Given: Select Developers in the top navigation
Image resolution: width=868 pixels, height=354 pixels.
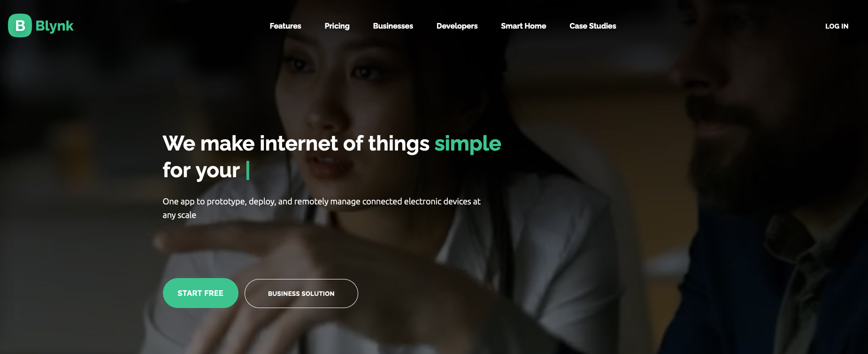Looking at the screenshot, I should (x=457, y=26).
